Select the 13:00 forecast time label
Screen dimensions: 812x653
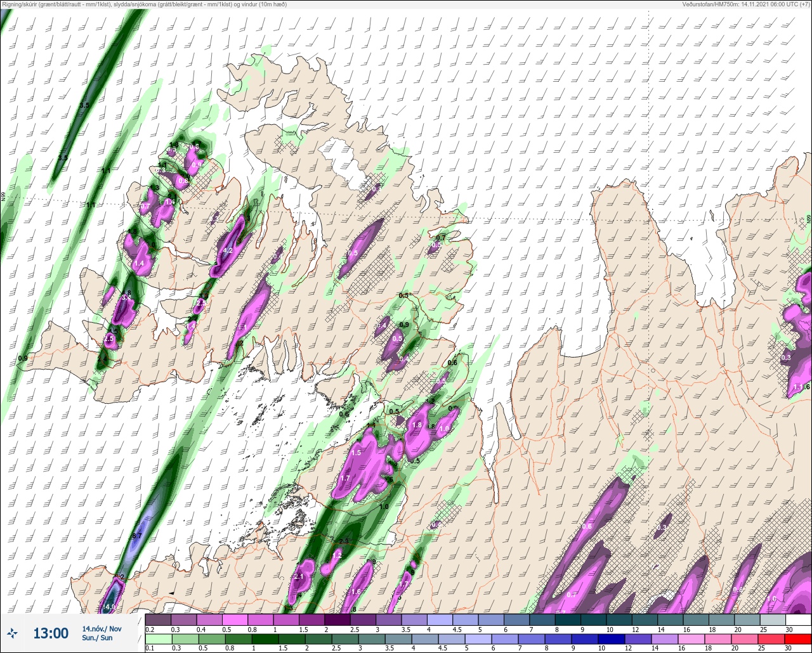tap(51, 633)
